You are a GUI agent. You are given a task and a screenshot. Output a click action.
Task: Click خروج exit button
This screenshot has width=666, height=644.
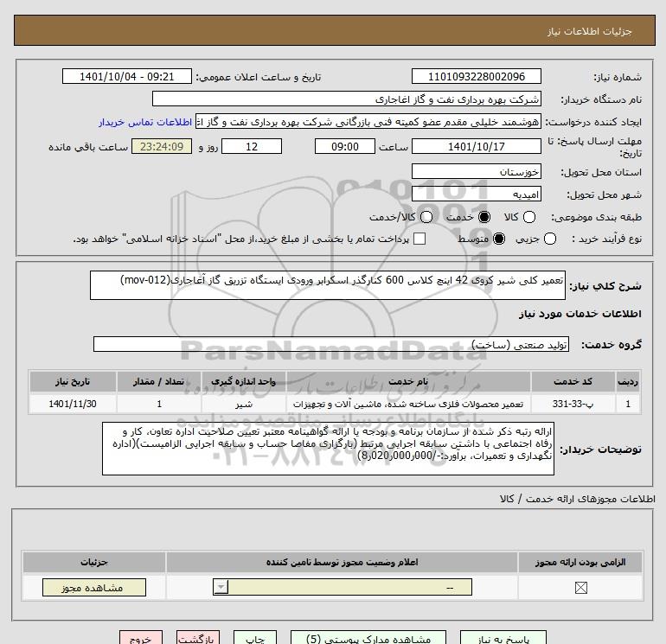(141, 638)
